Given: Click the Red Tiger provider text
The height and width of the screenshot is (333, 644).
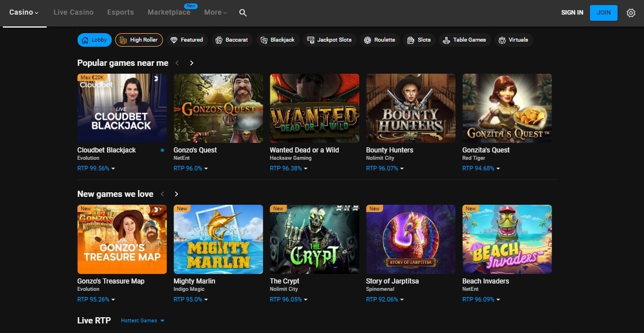Looking at the screenshot, I should tap(473, 158).
